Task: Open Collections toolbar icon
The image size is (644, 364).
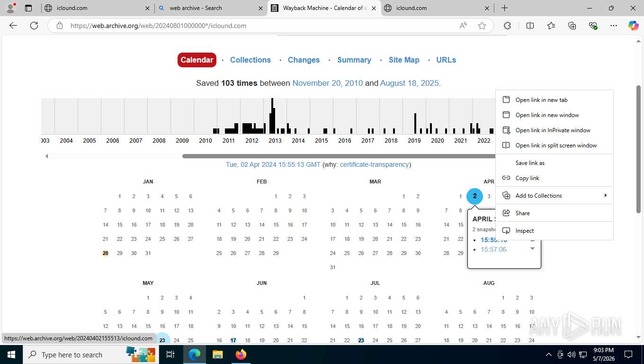Action: [x=572, y=26]
